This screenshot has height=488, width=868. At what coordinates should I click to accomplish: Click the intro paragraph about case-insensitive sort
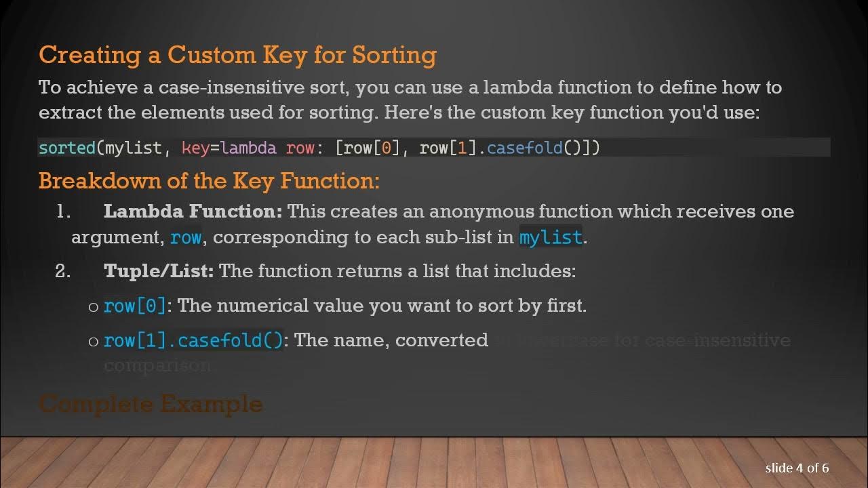coord(410,100)
